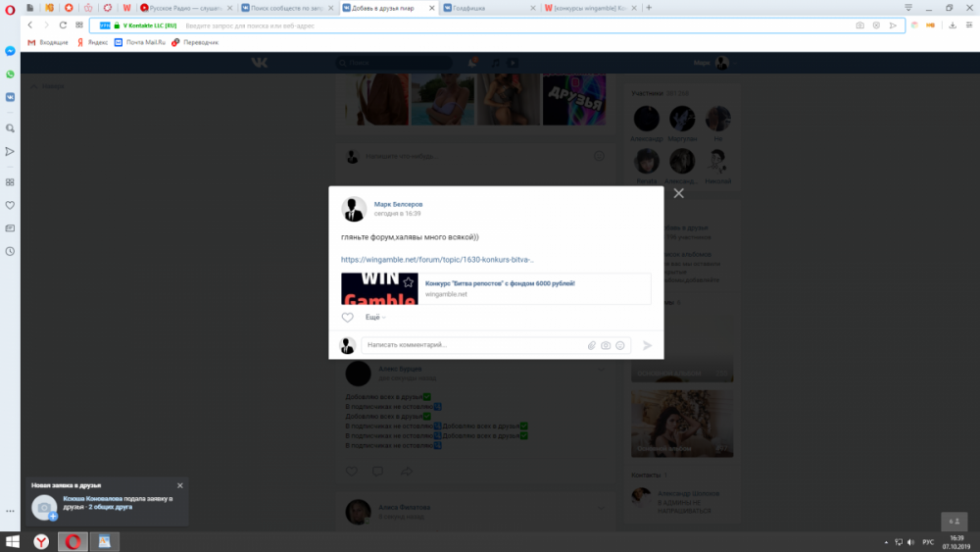Attach a file using the paperclip icon

tap(591, 345)
